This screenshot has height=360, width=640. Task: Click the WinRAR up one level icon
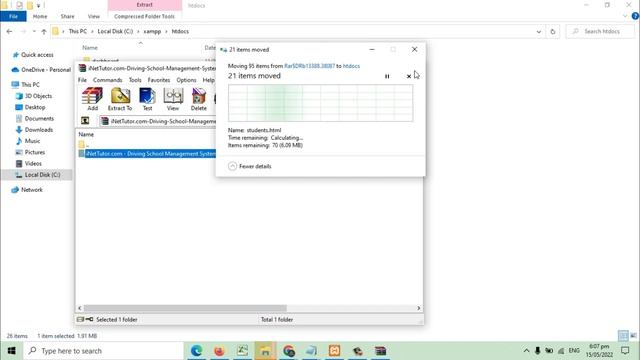point(85,121)
